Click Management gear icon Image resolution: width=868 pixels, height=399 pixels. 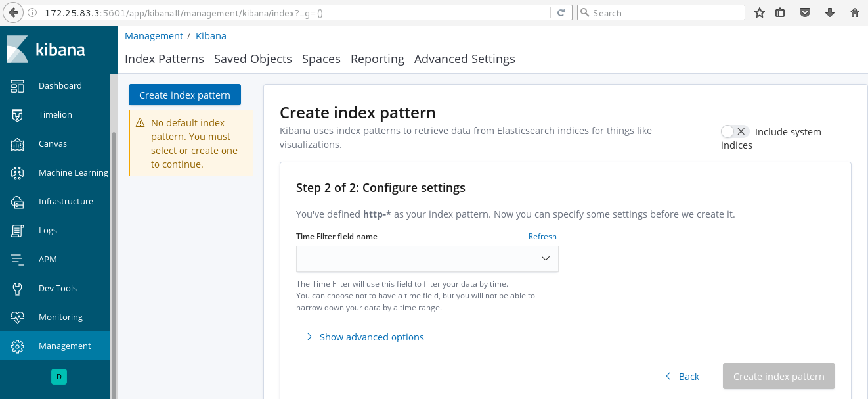click(x=18, y=346)
